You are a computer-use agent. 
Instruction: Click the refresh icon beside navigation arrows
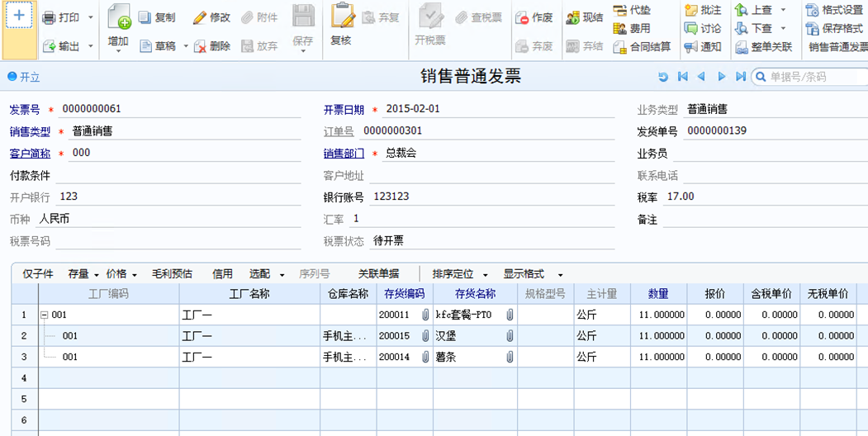pos(662,77)
